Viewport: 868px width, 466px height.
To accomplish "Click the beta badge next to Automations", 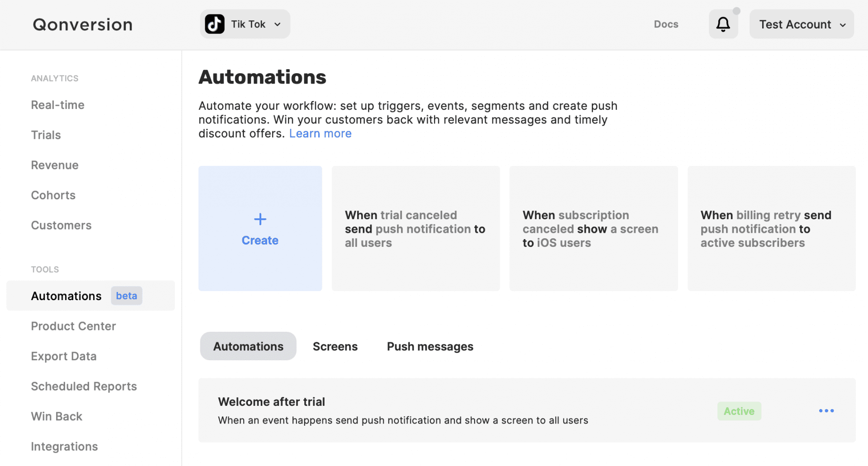I will (126, 296).
